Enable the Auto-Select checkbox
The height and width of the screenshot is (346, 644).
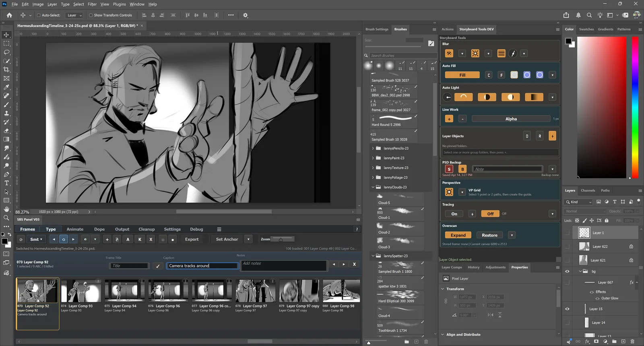click(x=39, y=15)
